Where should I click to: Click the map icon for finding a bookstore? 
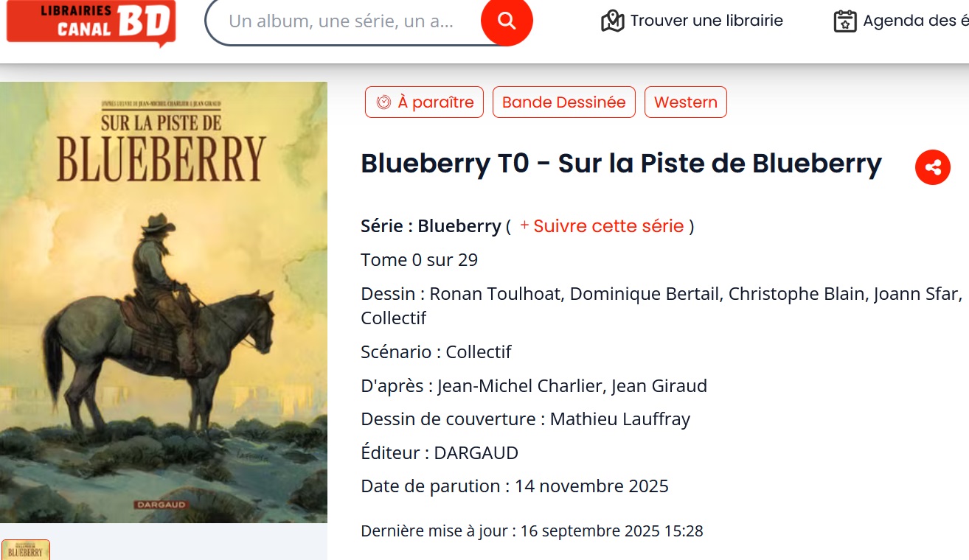click(612, 21)
